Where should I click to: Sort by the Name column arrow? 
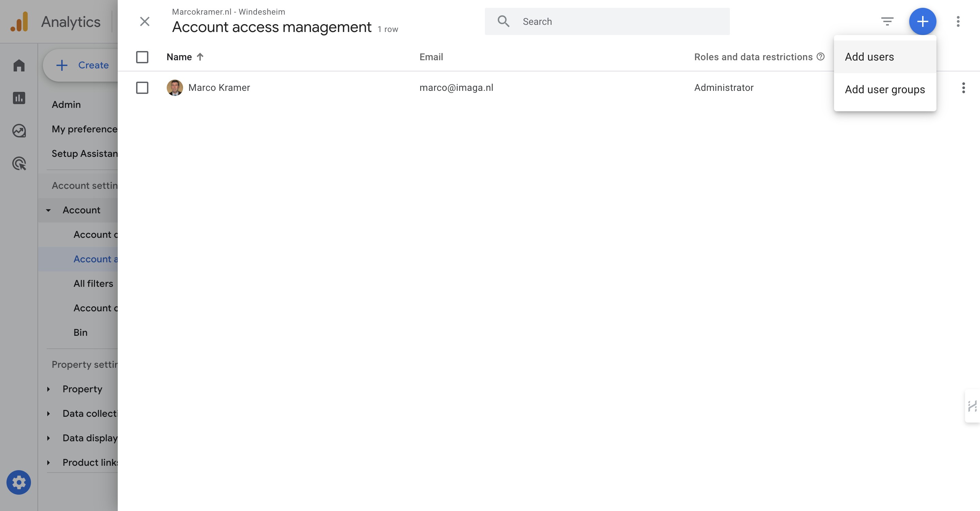click(x=200, y=57)
